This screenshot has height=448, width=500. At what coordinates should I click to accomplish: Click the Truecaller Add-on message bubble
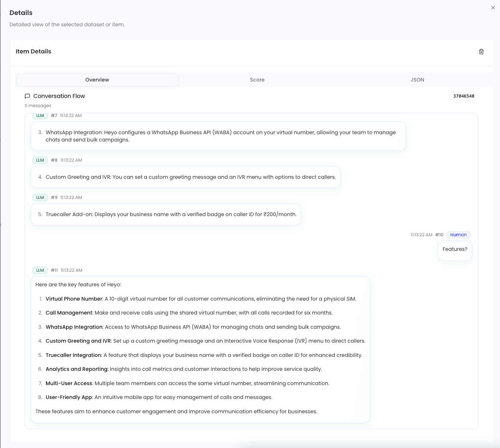tap(166, 214)
